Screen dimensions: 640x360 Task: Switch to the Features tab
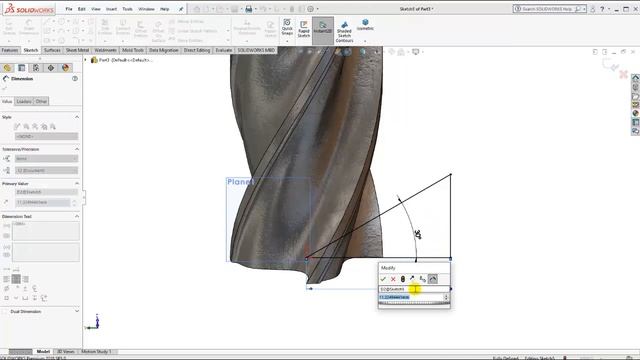[x=10, y=50]
